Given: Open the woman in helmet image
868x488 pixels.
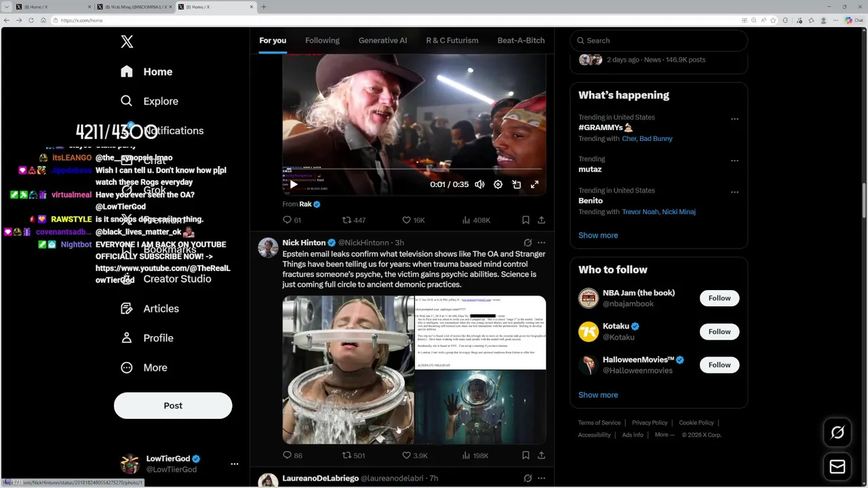Looking at the screenshot, I should [x=348, y=370].
